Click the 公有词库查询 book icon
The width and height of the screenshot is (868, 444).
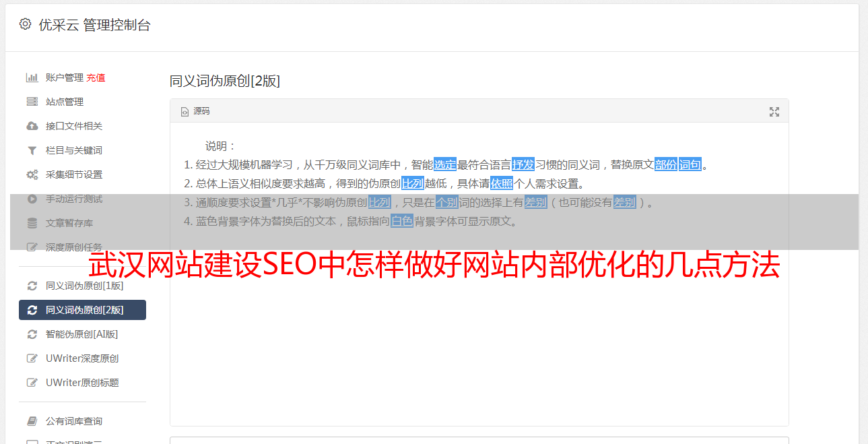pos(32,421)
